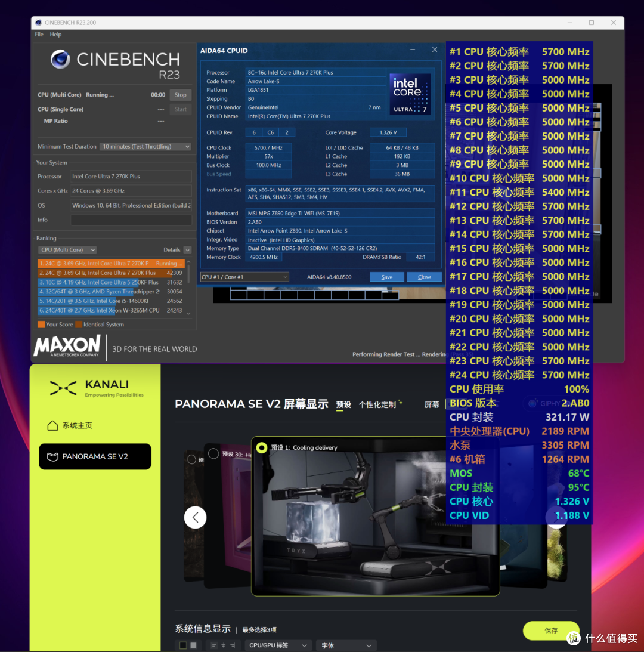Click the Close button in AIDA64 CPUID

coord(424,277)
